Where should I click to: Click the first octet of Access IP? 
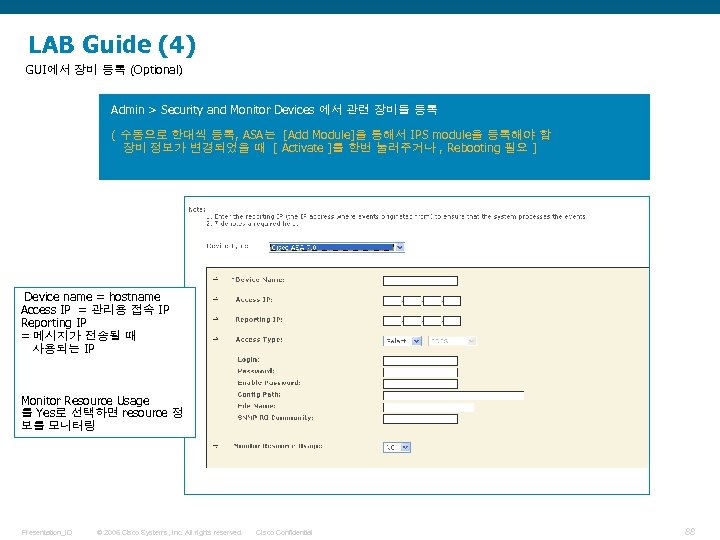tap(393, 301)
